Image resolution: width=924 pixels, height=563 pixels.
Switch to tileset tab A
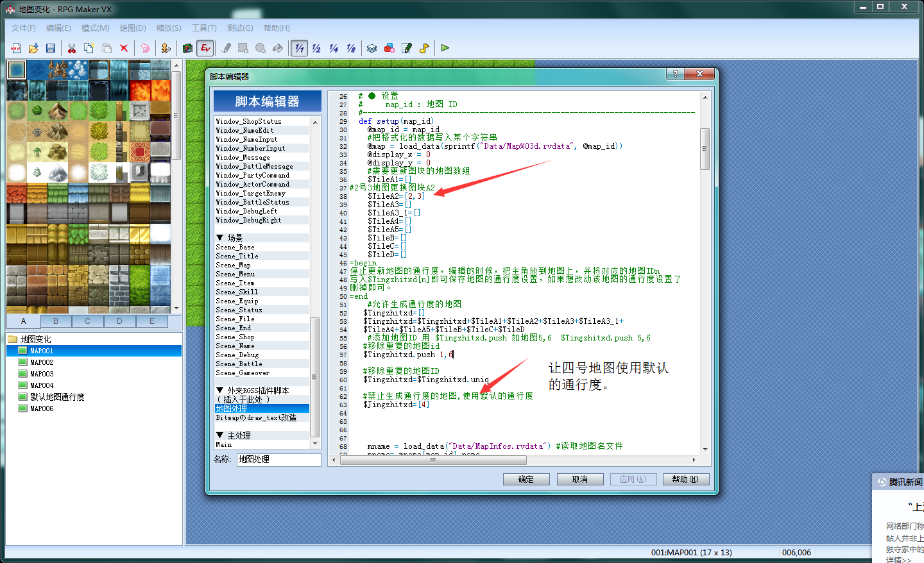24,321
